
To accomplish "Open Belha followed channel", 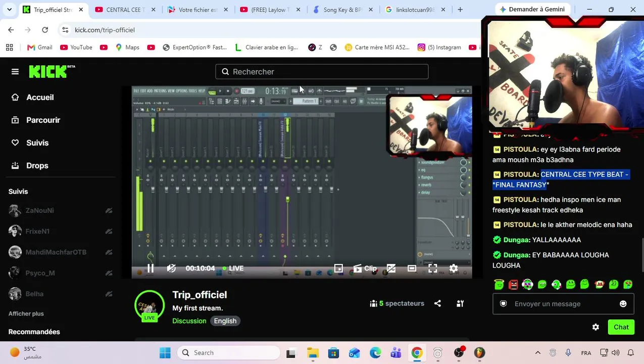I will point(34,294).
